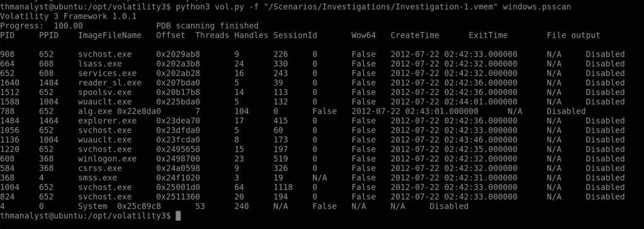Click the spoolsv.exe process name

105,92
